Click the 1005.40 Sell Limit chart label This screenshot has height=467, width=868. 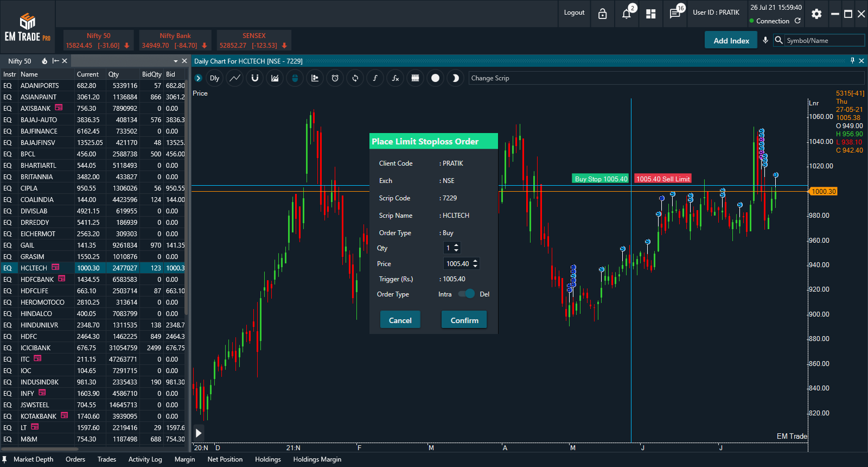click(663, 179)
